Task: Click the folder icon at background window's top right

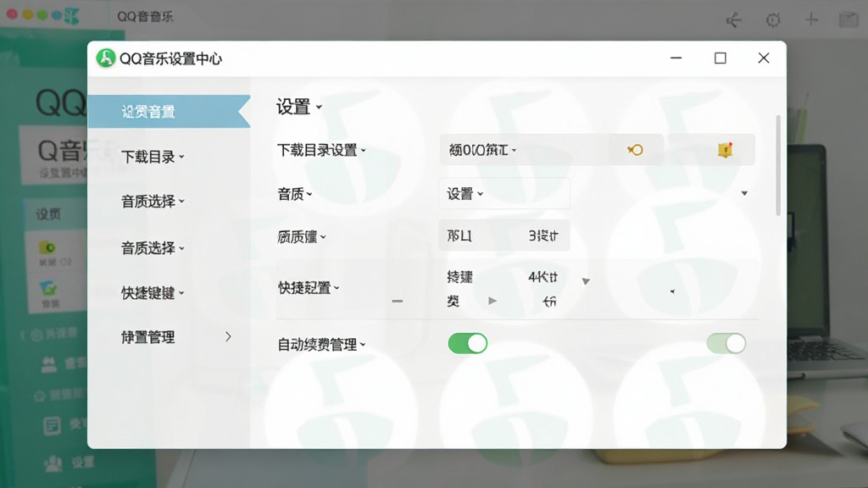Action: coord(848,20)
